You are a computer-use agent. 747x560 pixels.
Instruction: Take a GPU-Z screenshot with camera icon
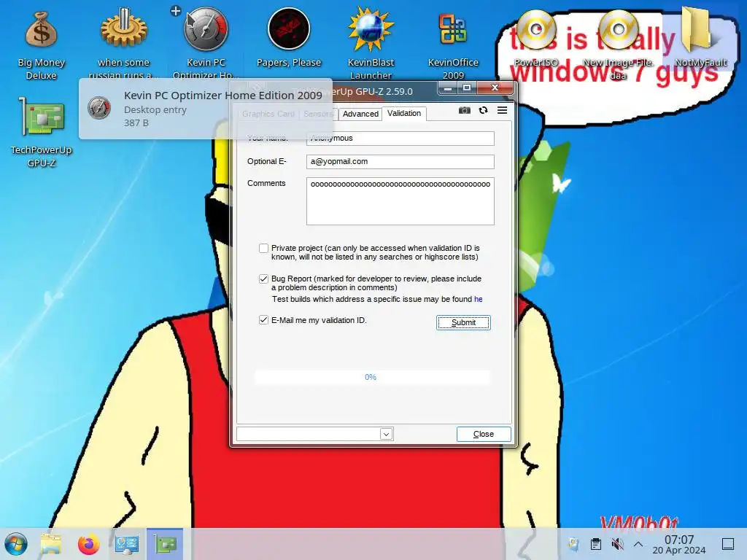point(465,111)
